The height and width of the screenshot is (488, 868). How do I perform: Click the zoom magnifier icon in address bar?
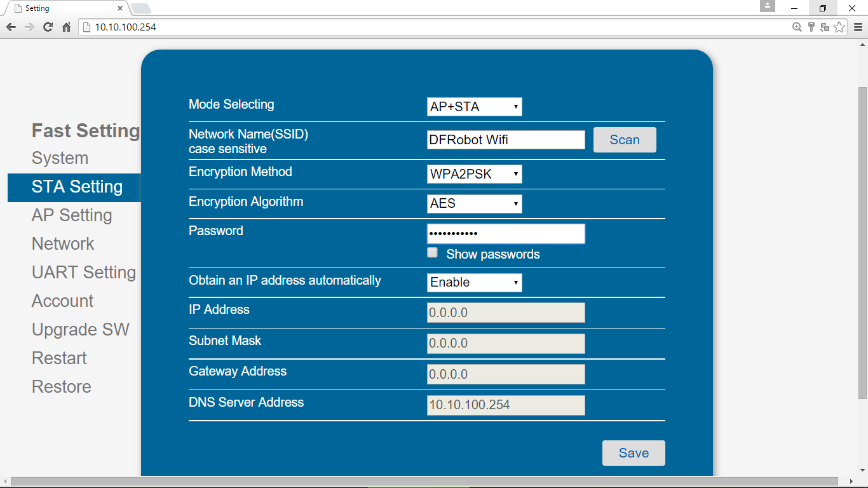797,27
